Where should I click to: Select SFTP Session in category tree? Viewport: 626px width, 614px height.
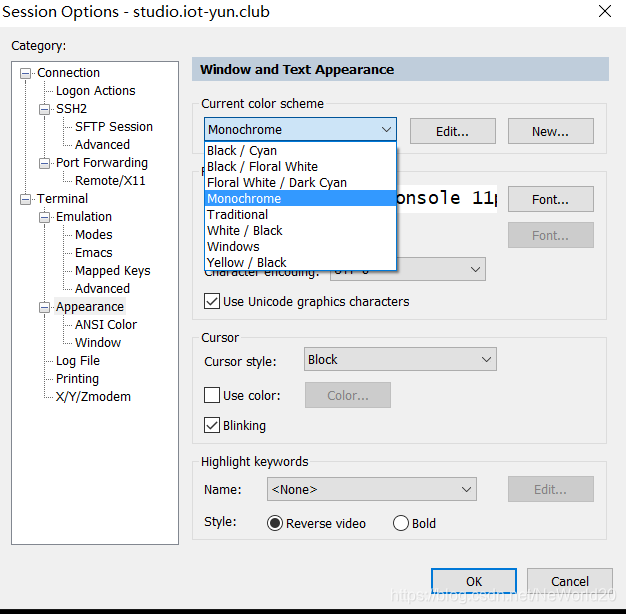[114, 127]
